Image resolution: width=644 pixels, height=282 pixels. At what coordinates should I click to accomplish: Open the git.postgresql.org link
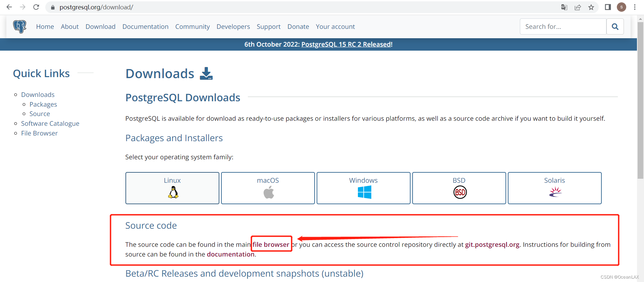492,244
